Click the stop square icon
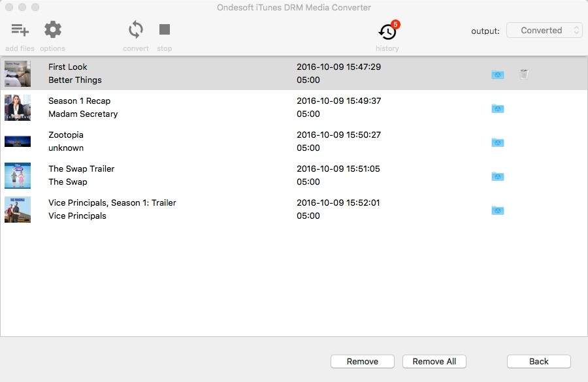The width and height of the screenshot is (588, 382). click(x=164, y=29)
